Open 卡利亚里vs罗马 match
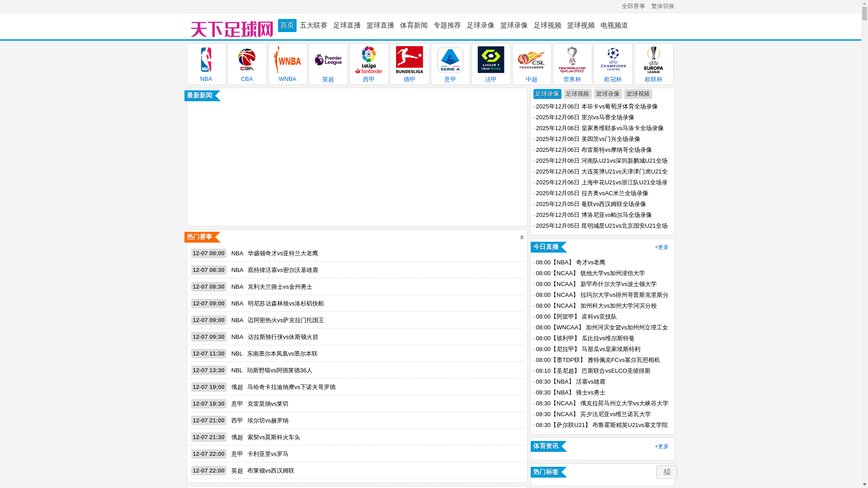The image size is (868, 488). coord(268,454)
